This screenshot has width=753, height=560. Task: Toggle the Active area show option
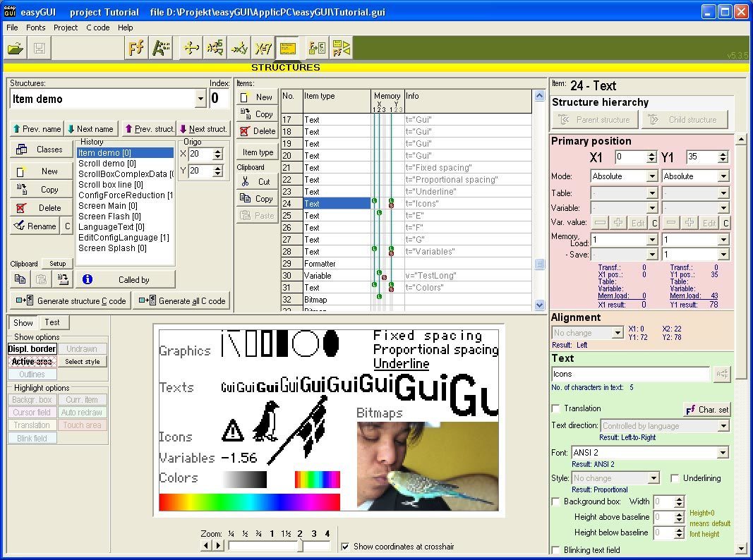click(32, 361)
